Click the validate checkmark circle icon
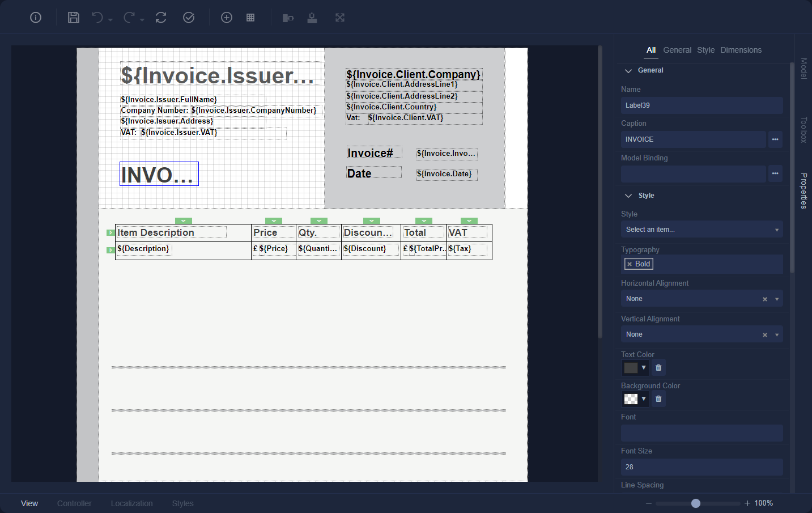Viewport: 812px width, 513px height. (x=189, y=18)
